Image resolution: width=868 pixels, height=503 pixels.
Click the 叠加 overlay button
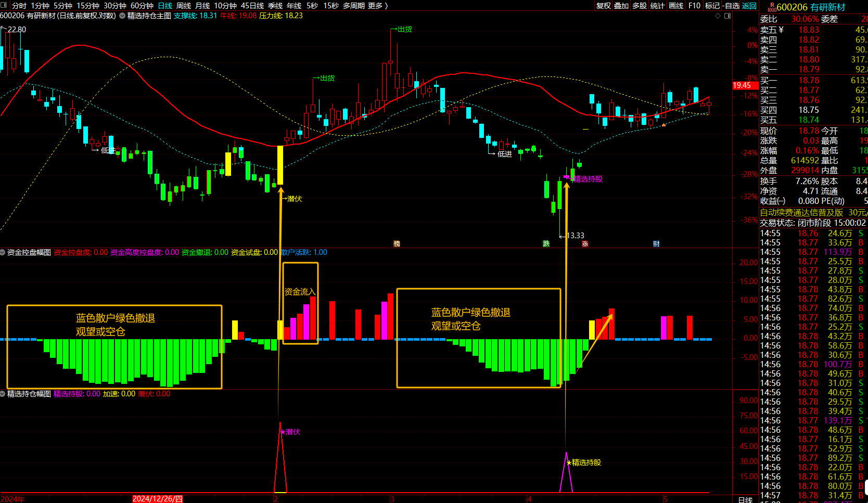click(621, 6)
